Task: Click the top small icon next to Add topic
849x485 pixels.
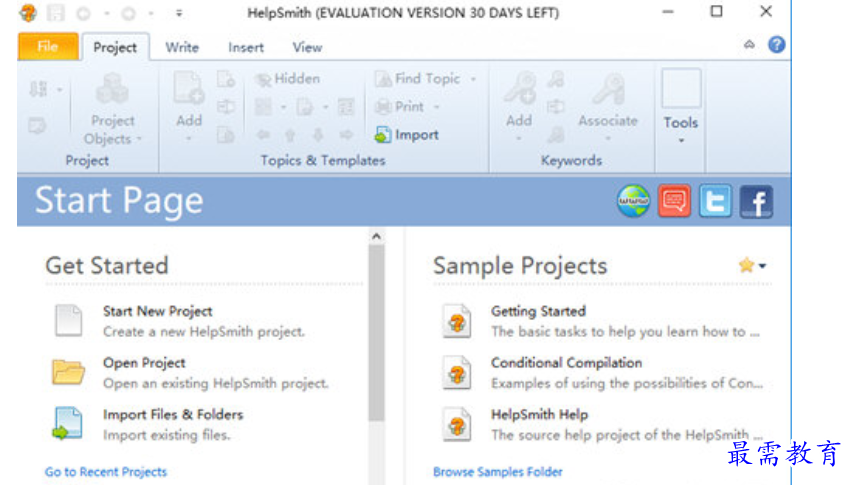Action: (x=226, y=79)
